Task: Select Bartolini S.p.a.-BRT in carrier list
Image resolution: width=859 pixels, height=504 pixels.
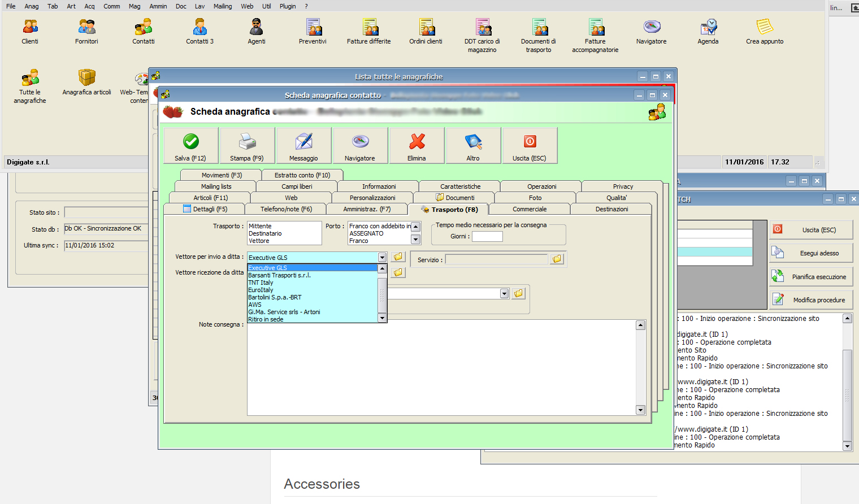Action: click(275, 297)
